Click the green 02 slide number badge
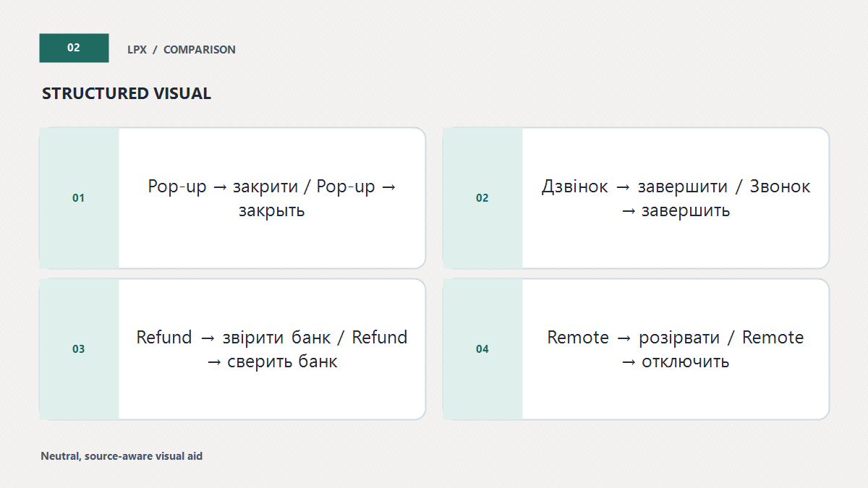The width and height of the screenshot is (868, 488). (x=74, y=48)
